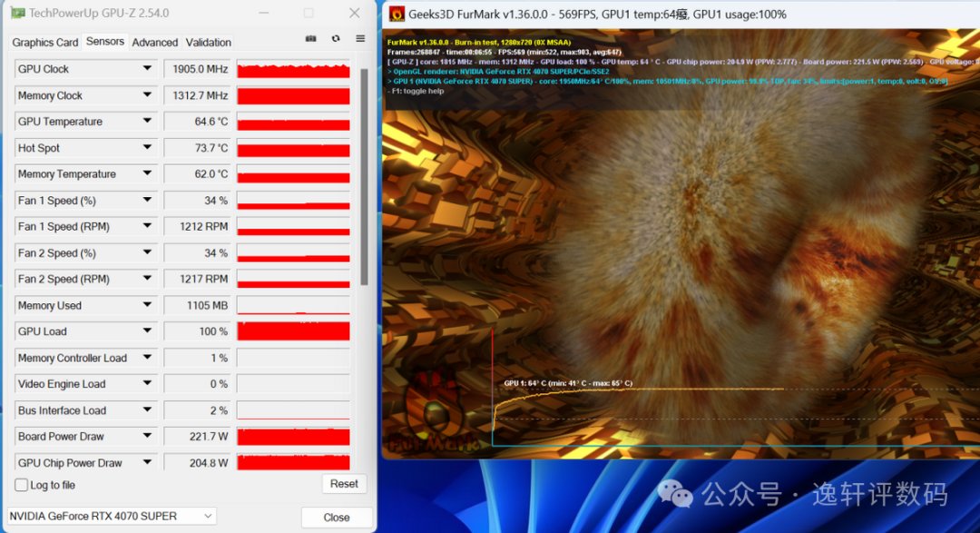Screen dimensions: 980x533
Task: Click the Reset button
Action: (x=344, y=484)
